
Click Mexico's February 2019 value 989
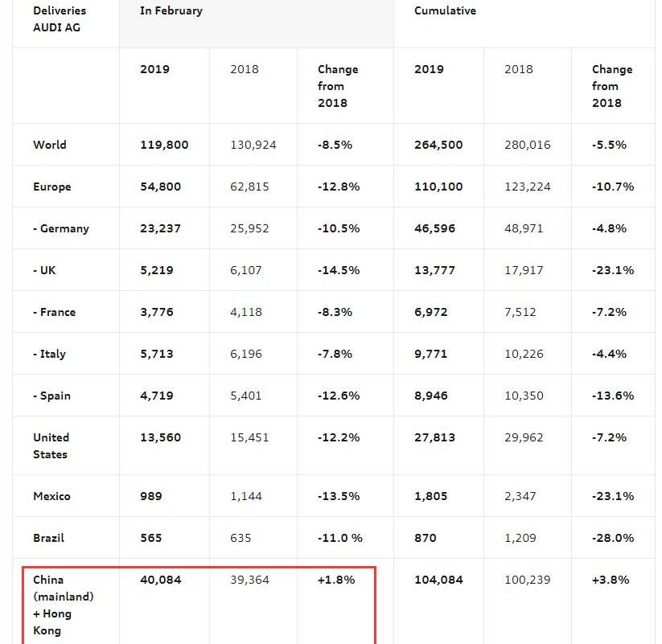151,497
